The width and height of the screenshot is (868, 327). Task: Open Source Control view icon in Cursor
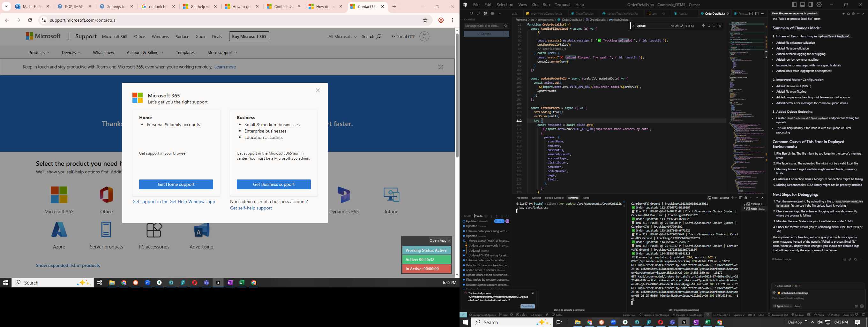tap(486, 14)
